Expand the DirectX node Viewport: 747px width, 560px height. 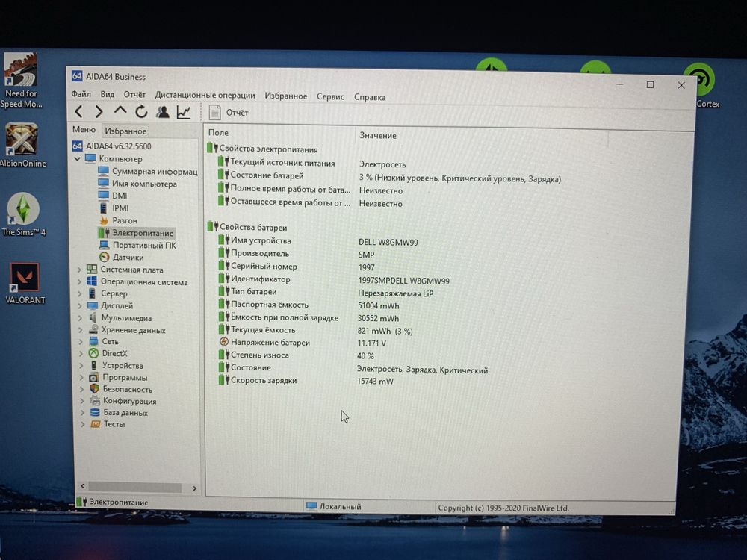click(81, 353)
